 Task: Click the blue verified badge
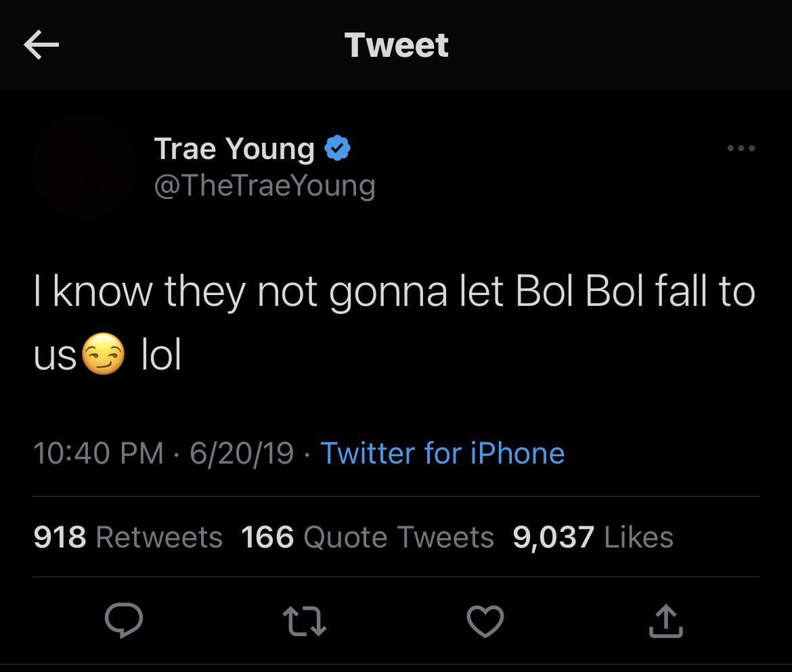[x=337, y=148]
